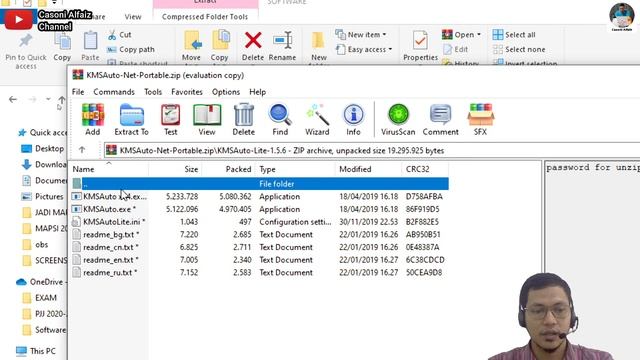Go up one level in WinRAR path
This screenshot has height=360, width=640.
pyautogui.click(x=82, y=150)
